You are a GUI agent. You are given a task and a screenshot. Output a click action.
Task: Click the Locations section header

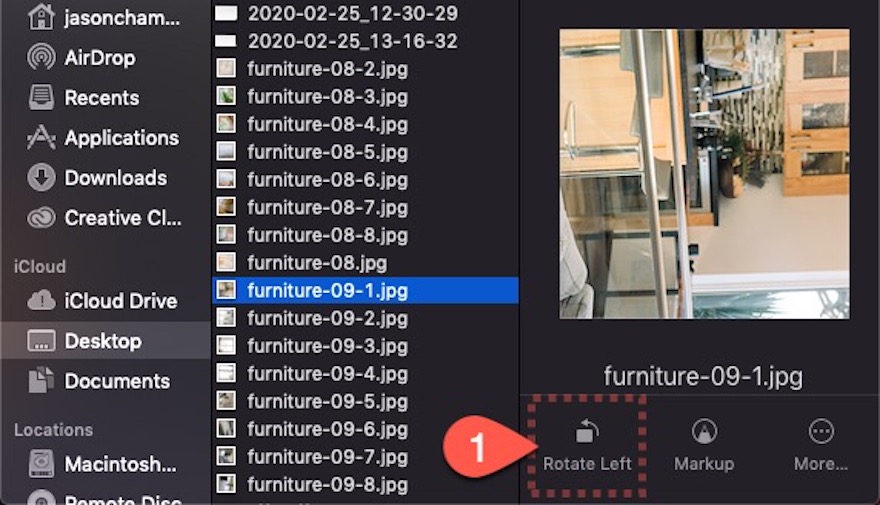(54, 430)
